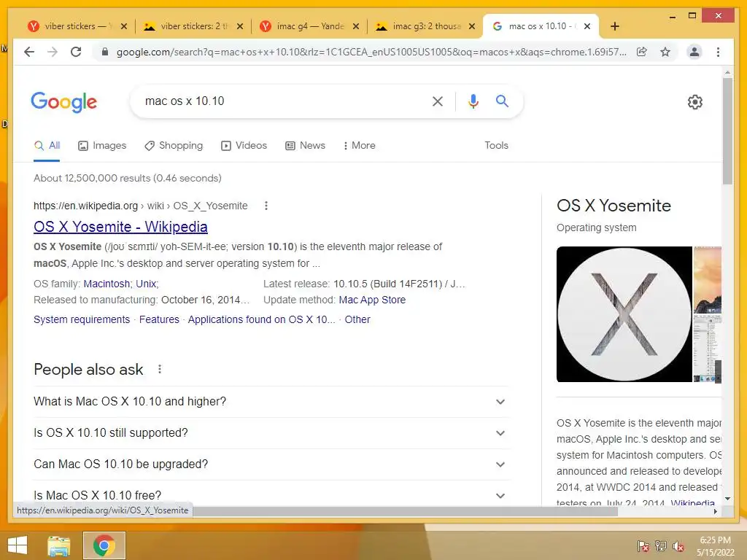Open Google quick settings gear
The width and height of the screenshot is (747, 560).
coord(695,102)
